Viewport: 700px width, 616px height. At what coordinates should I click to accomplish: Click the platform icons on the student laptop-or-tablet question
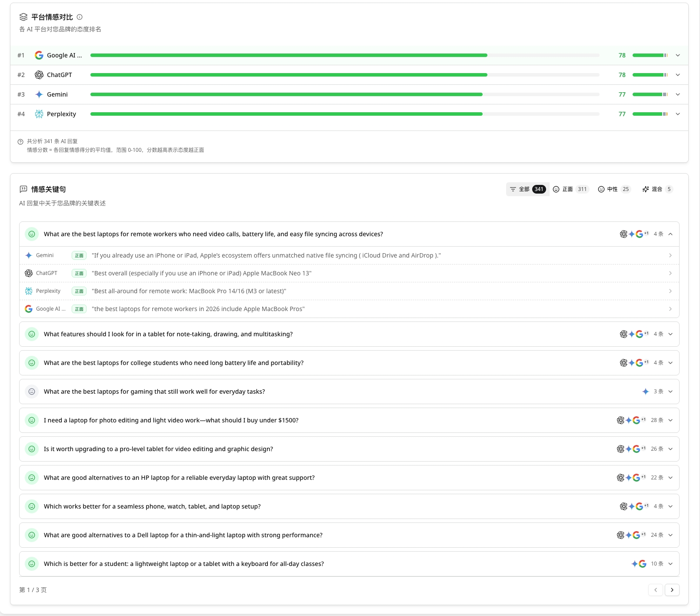pyautogui.click(x=639, y=564)
